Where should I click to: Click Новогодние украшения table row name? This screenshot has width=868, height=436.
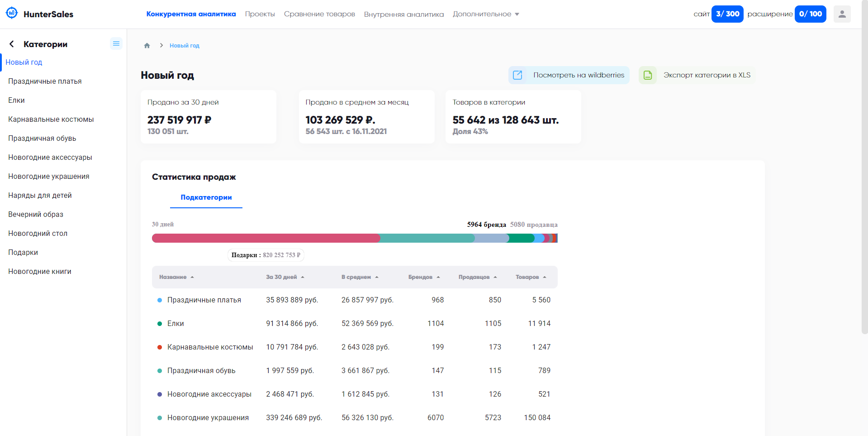(208, 418)
